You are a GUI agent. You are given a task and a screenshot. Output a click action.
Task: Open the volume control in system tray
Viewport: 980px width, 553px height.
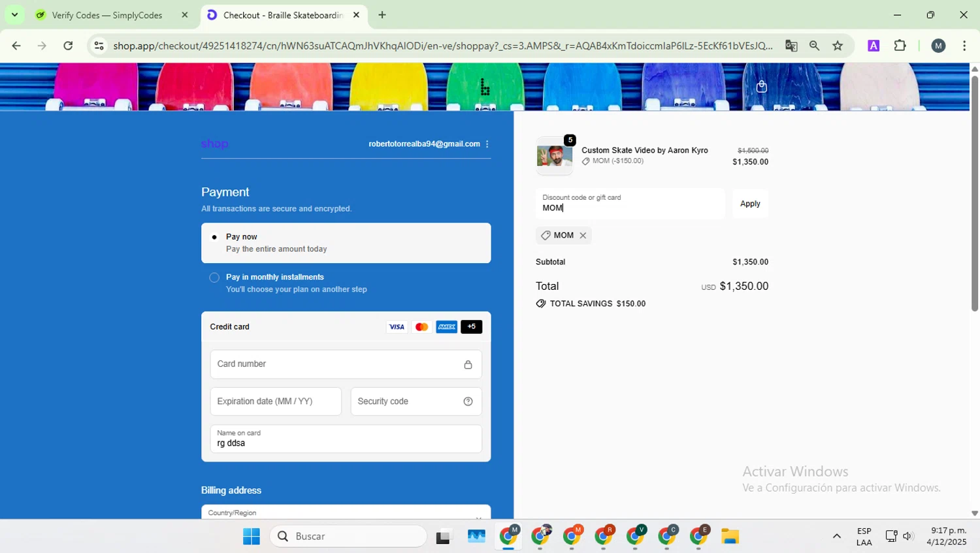coord(907,537)
